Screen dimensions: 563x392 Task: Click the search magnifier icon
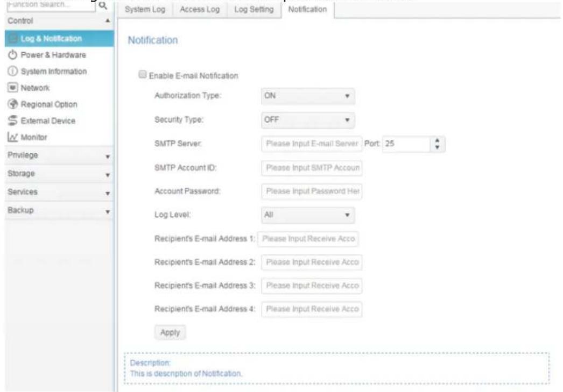(103, 5)
